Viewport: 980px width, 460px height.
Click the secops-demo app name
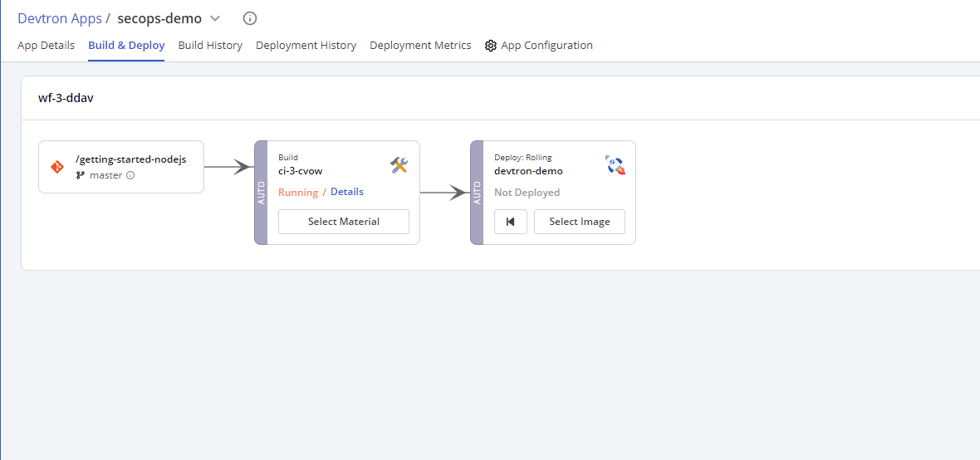coord(159,18)
